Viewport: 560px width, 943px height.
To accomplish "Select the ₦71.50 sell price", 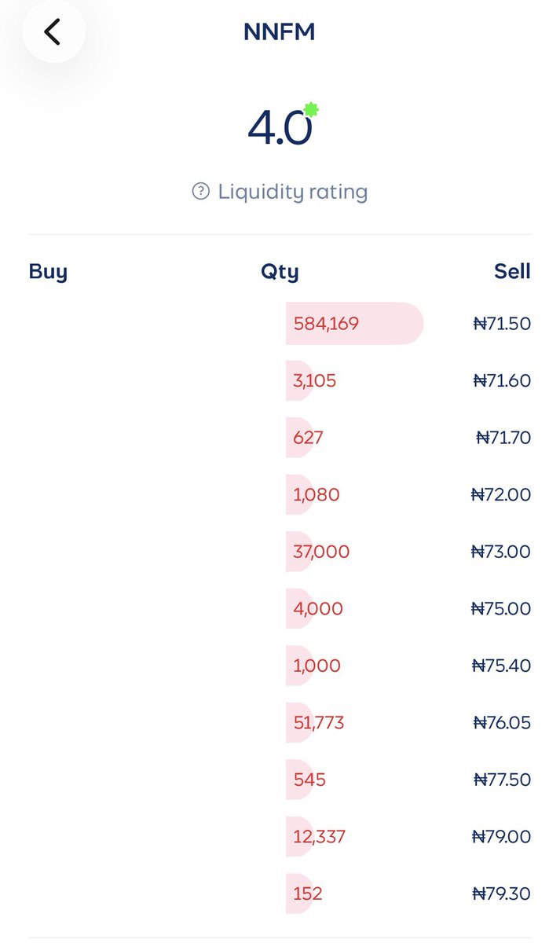I will pos(502,323).
